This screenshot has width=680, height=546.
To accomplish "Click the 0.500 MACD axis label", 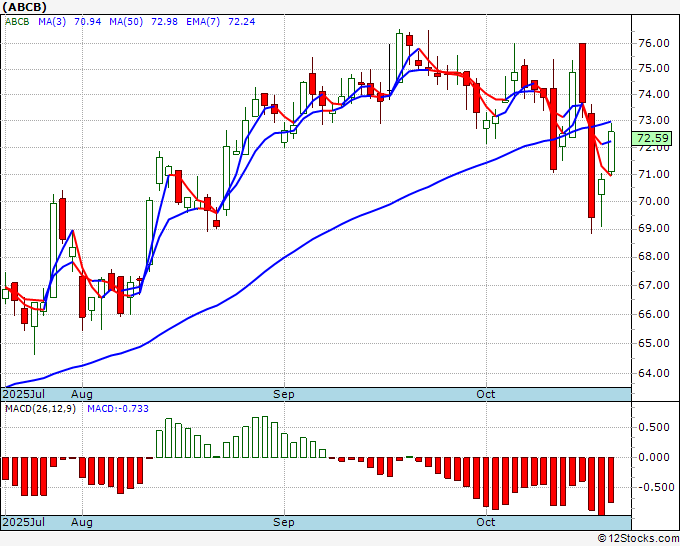I will tap(654, 427).
